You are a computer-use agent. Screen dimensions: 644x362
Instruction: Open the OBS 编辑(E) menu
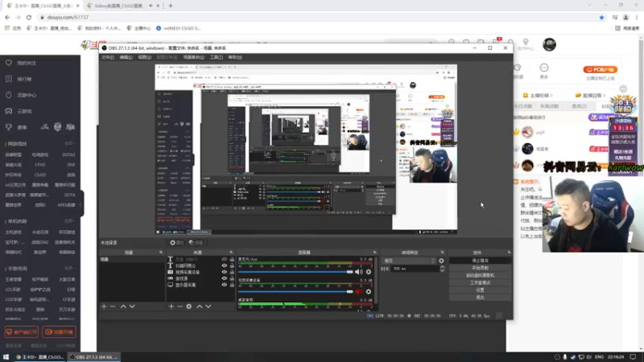pos(126,57)
